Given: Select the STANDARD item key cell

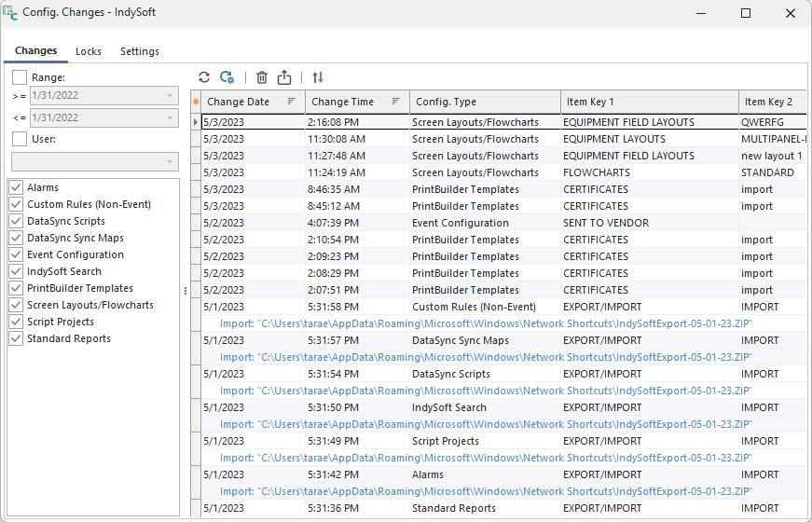Looking at the screenshot, I should click(773, 172).
